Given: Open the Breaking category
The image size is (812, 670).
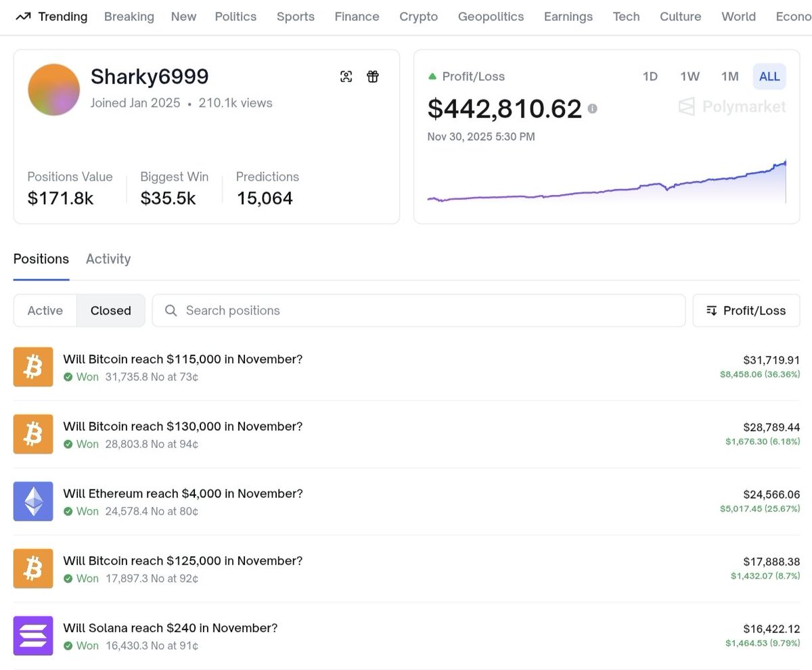Looking at the screenshot, I should (129, 16).
